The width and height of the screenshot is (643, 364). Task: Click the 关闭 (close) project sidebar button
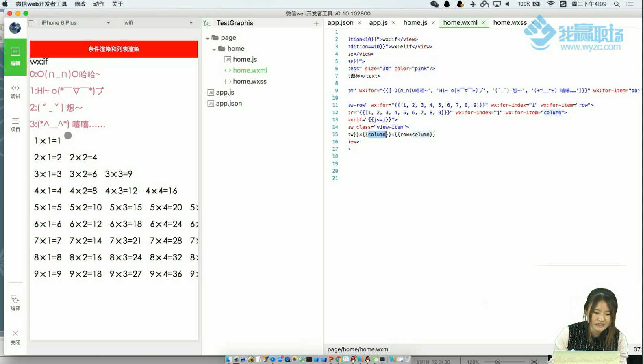coord(15,337)
